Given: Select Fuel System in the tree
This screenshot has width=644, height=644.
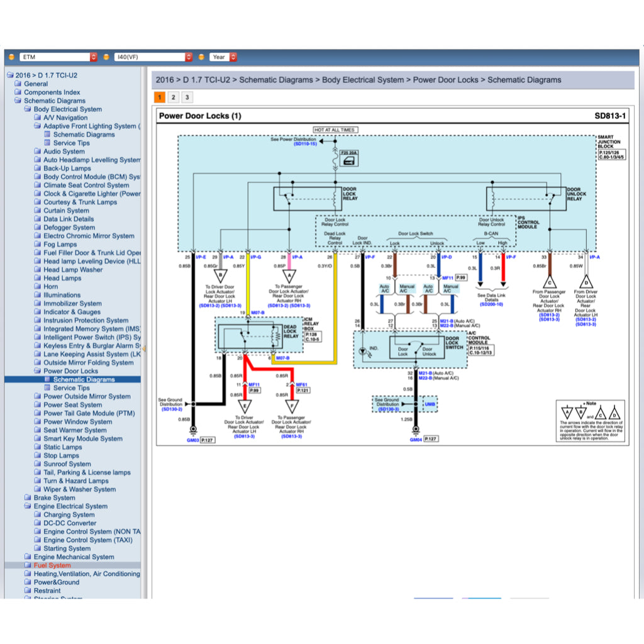Looking at the screenshot, I should click(52, 565).
